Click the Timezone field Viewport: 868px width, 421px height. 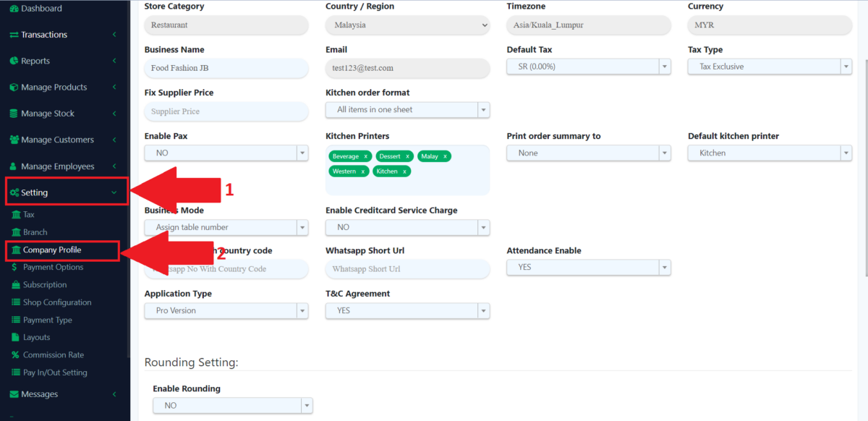589,25
